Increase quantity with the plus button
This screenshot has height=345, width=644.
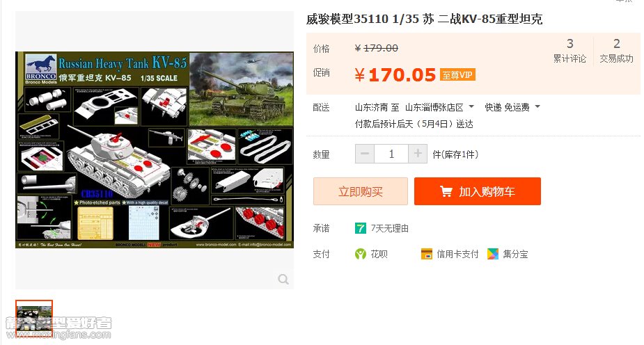coord(418,154)
